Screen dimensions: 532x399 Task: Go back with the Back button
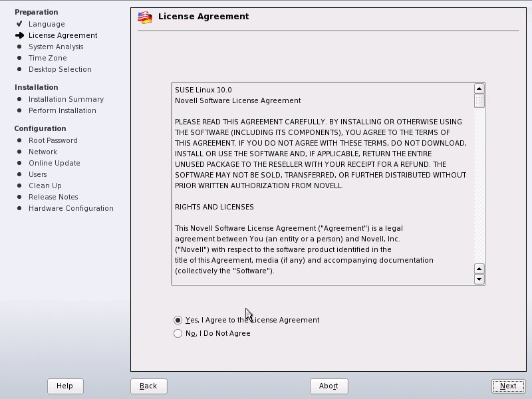pyautogui.click(x=148, y=386)
